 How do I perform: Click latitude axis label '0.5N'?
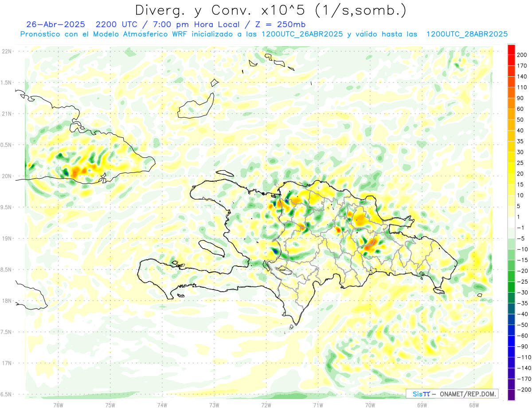point(6,145)
